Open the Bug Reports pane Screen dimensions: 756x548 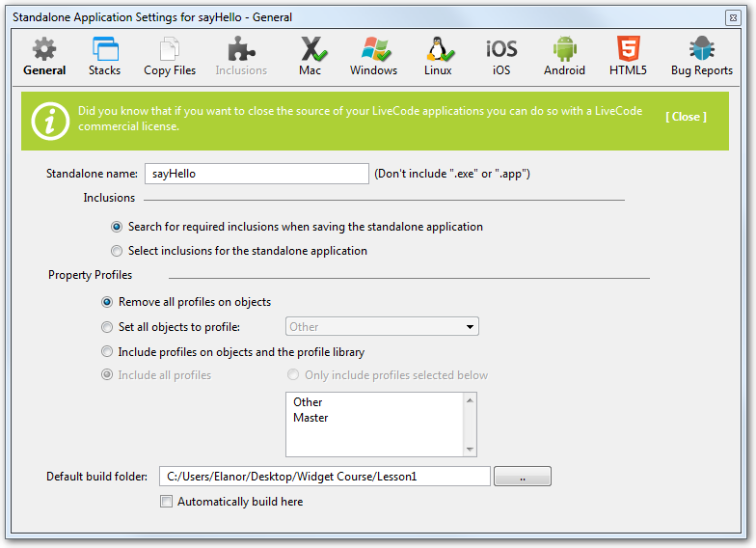click(x=701, y=56)
